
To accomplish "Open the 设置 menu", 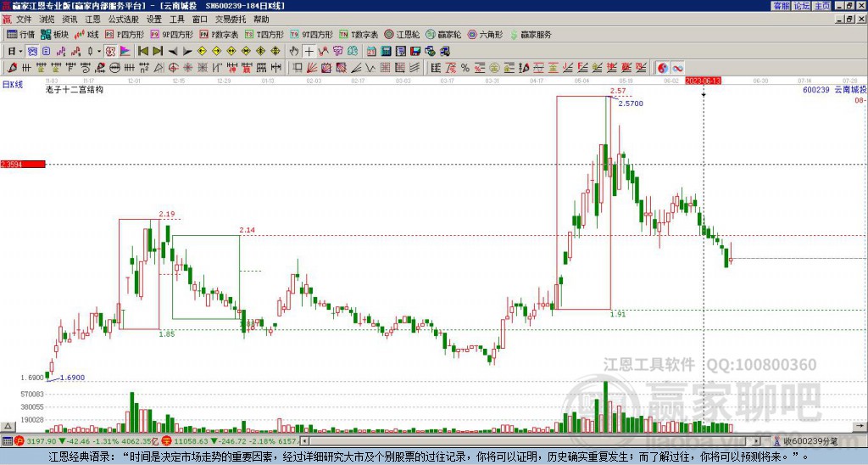I will (154, 20).
